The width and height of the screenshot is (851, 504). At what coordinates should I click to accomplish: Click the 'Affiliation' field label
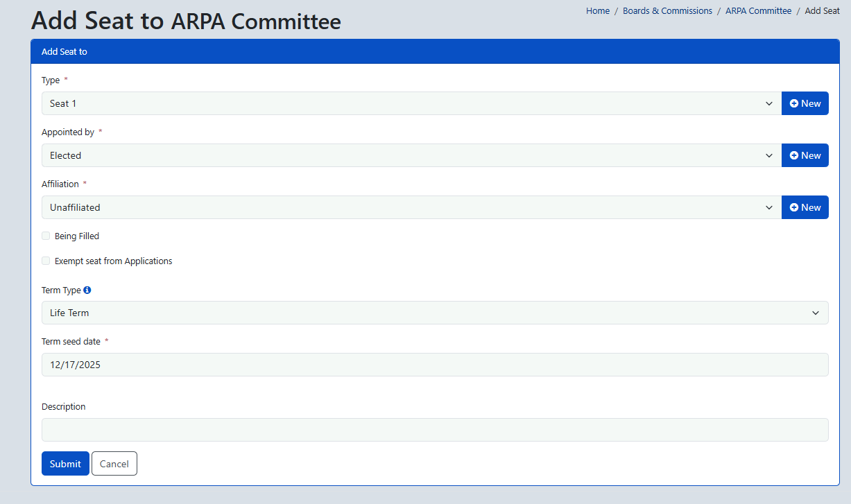click(60, 184)
